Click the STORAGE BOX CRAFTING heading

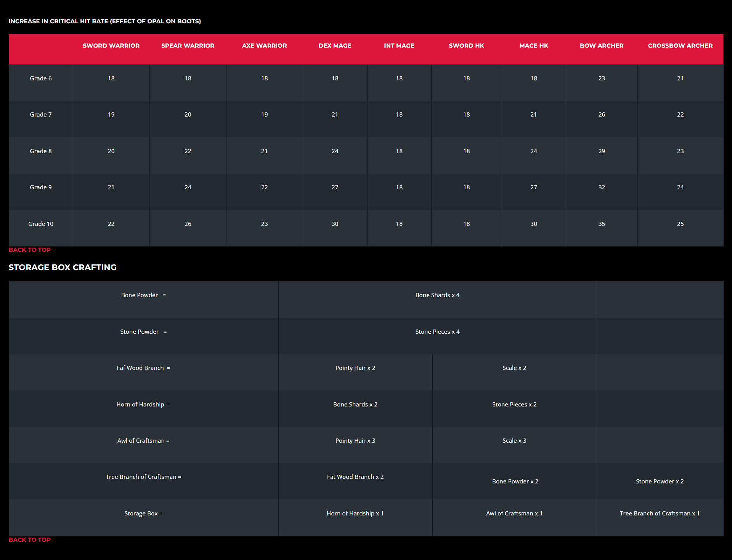(x=63, y=267)
